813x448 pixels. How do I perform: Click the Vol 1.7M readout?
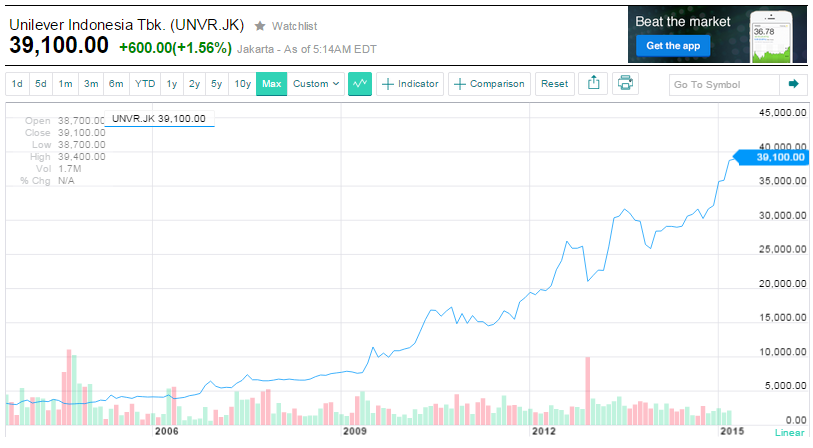tap(59, 169)
